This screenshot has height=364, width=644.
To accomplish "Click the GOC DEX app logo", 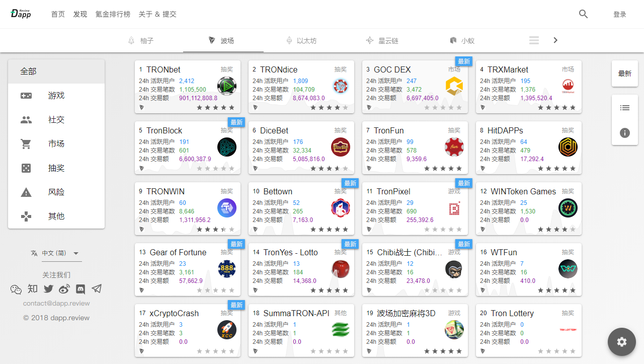I will pos(454,86).
